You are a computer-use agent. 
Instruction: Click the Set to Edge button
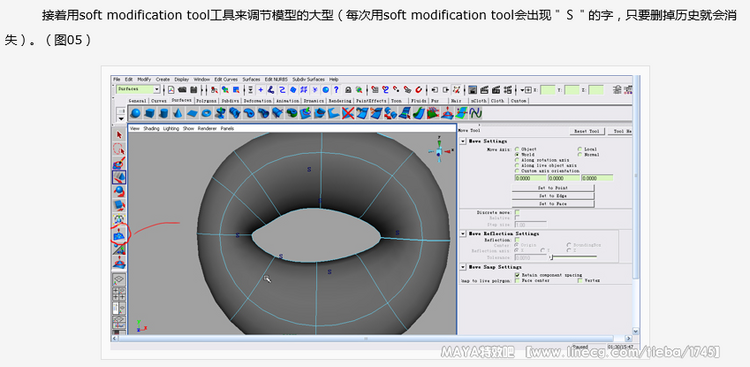553,196
